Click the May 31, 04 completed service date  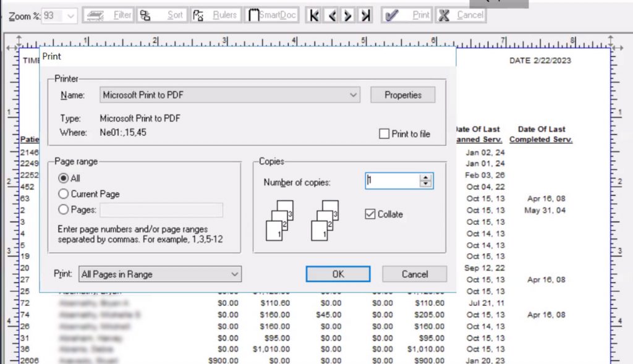pyautogui.click(x=545, y=210)
